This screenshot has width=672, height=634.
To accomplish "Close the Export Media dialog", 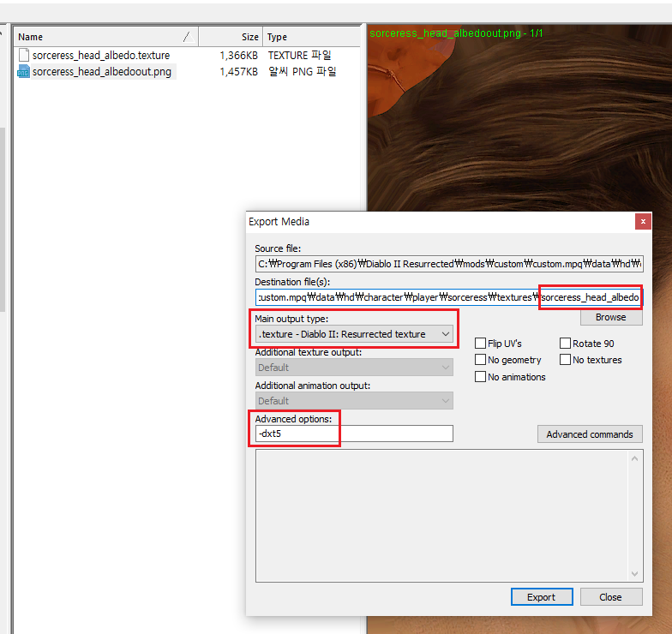I will pos(643,221).
